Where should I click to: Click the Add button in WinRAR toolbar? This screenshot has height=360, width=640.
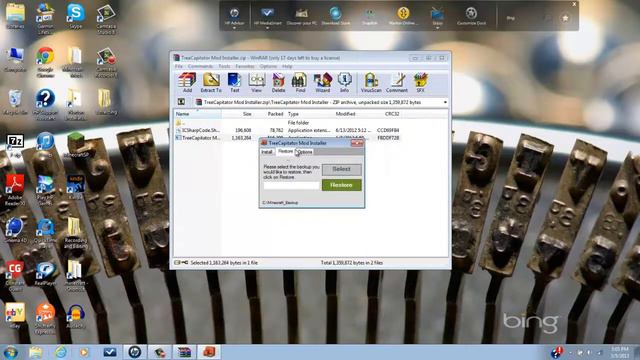[187, 82]
